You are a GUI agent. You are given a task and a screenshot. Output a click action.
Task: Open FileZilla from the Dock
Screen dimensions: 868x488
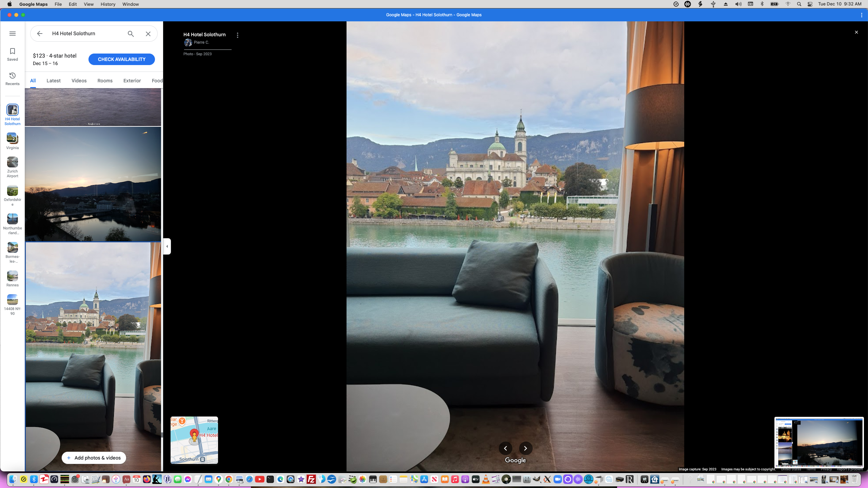(312, 480)
